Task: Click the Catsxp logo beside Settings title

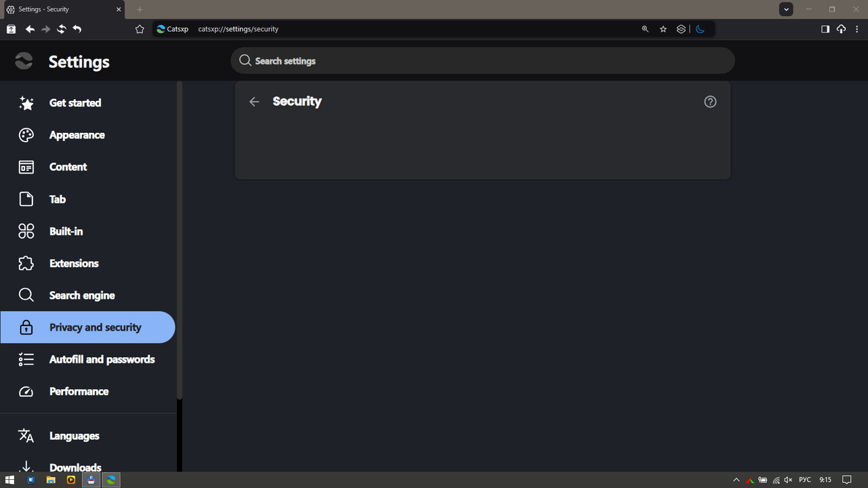Action: click(x=24, y=61)
